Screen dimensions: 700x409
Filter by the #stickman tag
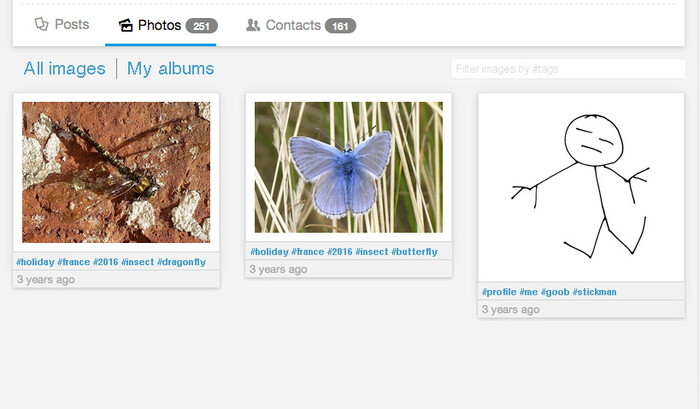click(x=595, y=292)
